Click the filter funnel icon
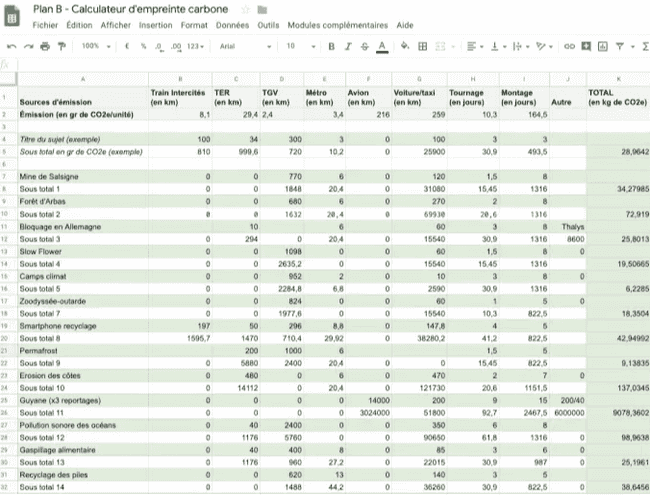The width and height of the screenshot is (650, 495). pyautogui.click(x=620, y=46)
